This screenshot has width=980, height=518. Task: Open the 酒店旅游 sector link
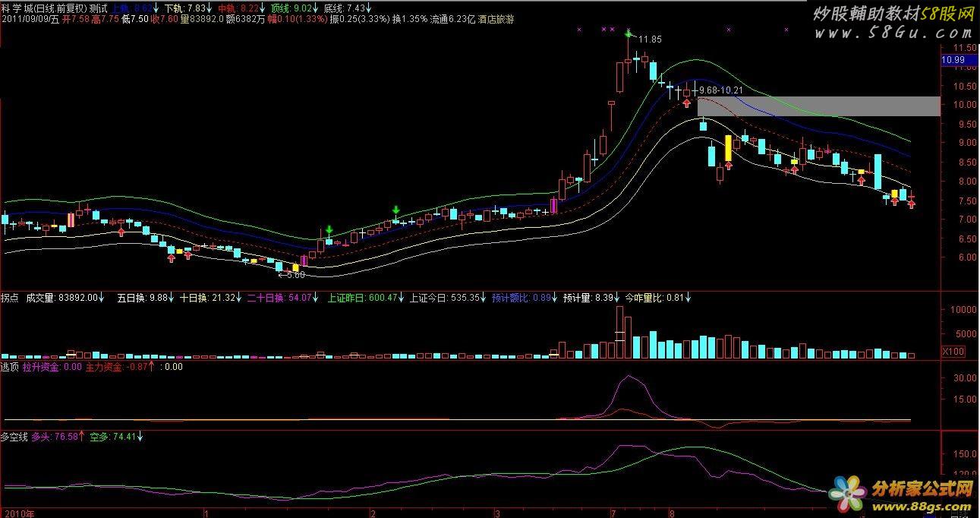496,19
